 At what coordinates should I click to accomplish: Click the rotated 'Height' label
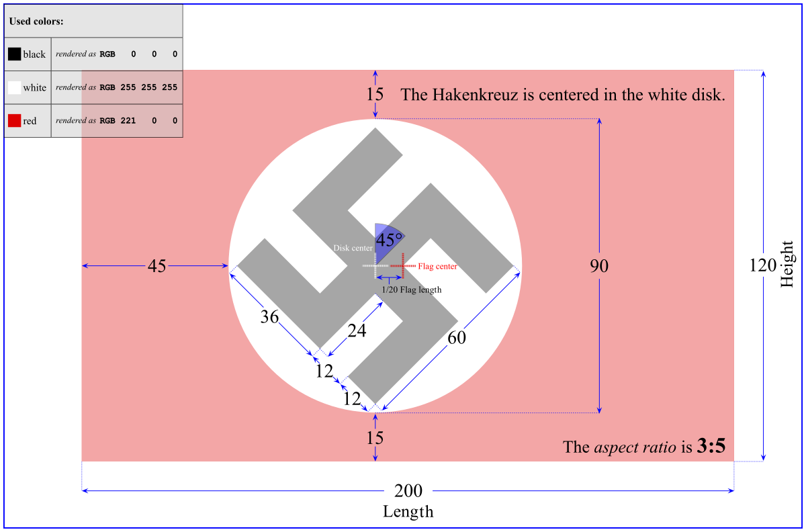(x=787, y=264)
